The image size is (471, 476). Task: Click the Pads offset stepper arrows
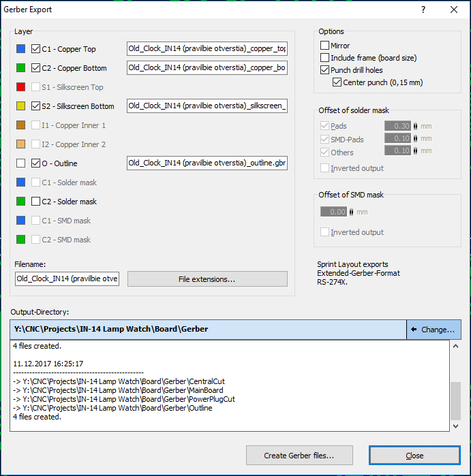click(416, 126)
